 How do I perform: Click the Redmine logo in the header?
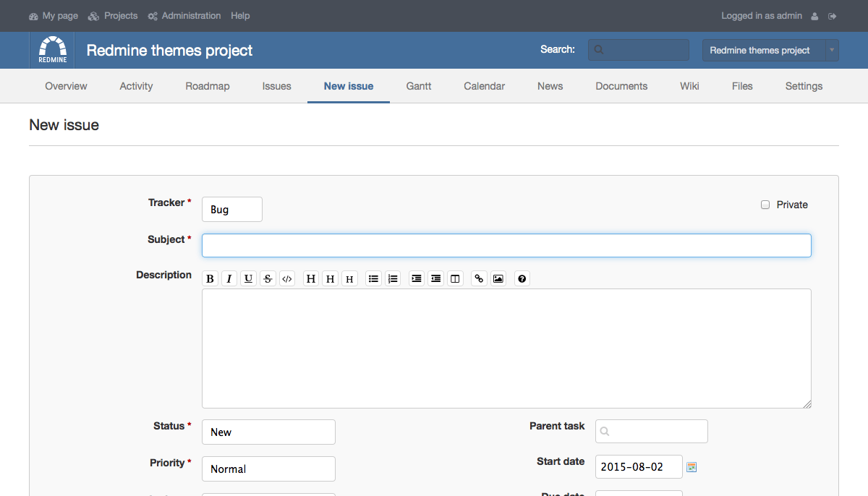[53, 50]
